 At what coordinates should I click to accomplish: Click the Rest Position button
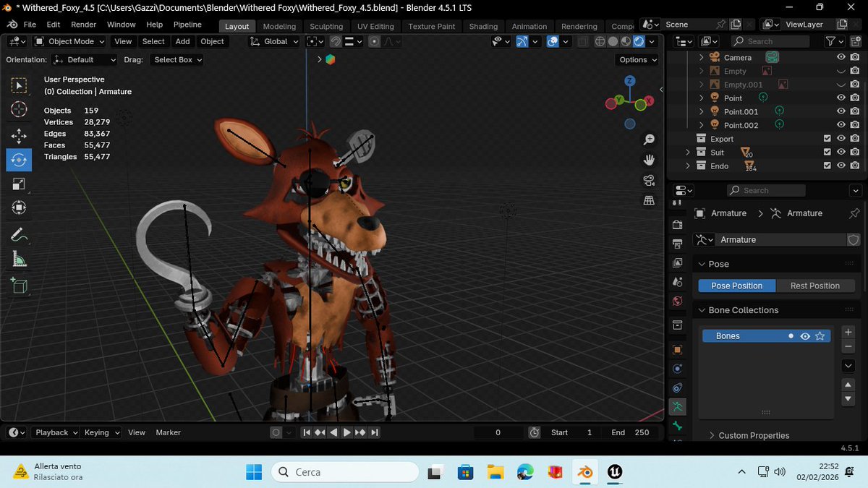click(x=815, y=286)
